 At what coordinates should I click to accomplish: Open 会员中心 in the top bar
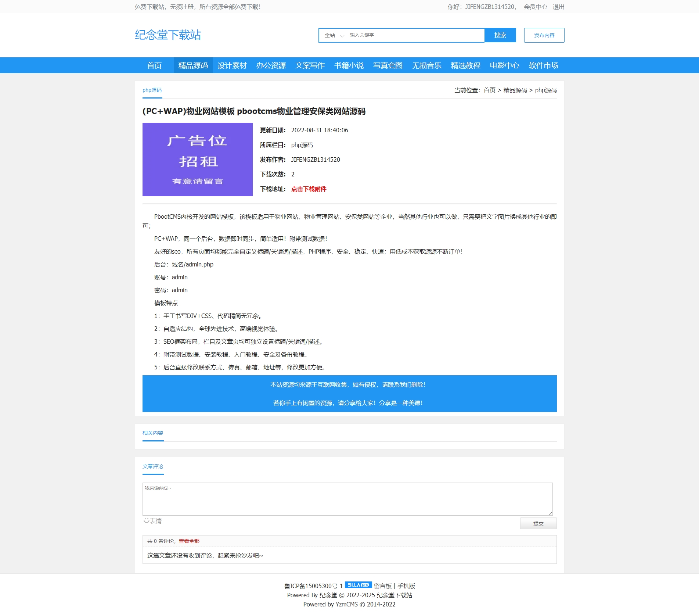535,7
